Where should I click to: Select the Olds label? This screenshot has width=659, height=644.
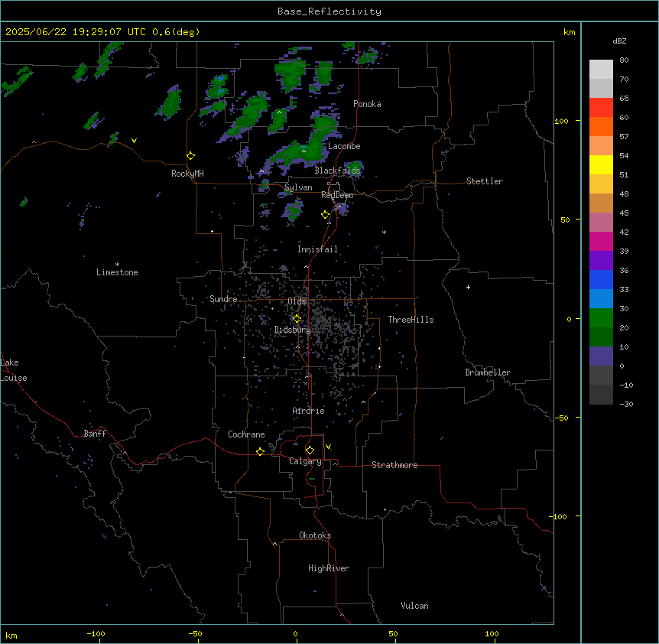(297, 301)
